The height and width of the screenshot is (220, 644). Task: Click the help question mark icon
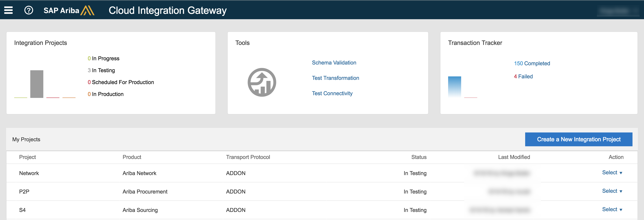point(29,10)
